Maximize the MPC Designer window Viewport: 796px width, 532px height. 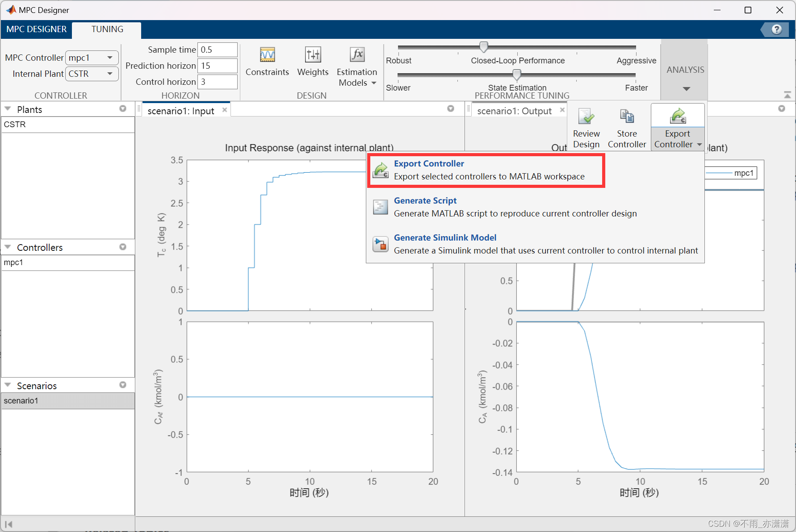point(748,10)
